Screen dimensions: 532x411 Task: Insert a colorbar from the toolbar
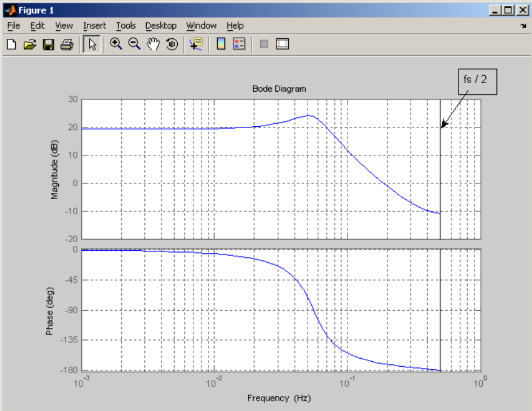click(221, 44)
